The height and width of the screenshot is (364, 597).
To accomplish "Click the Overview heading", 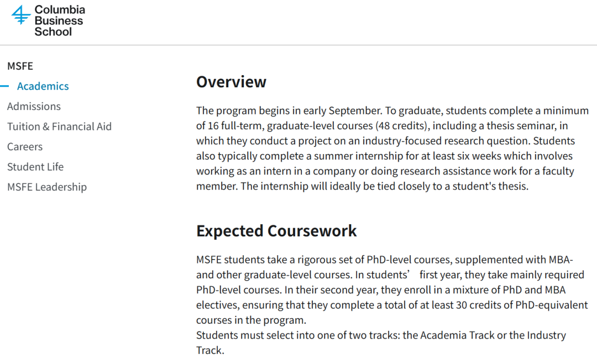I will point(231,82).
